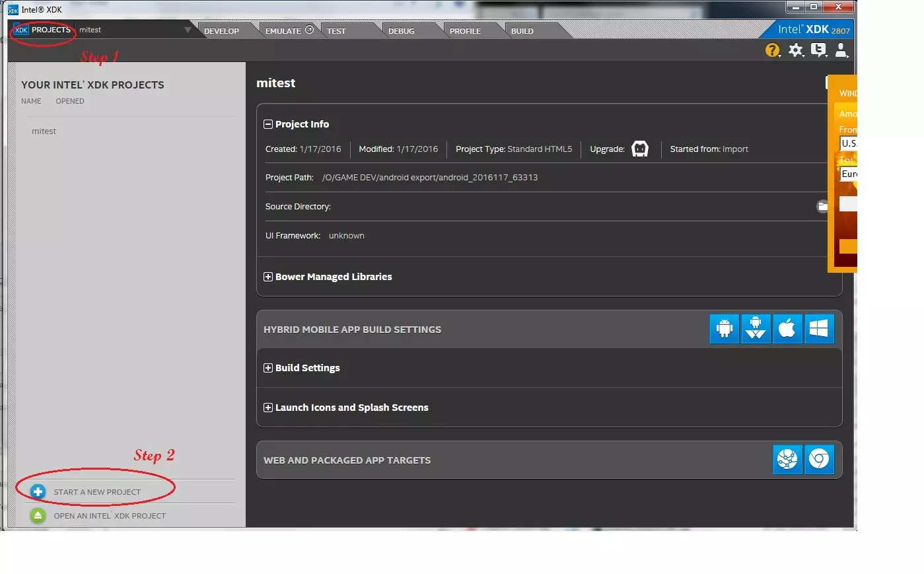Open the speech bubble feedback icon
924x574 pixels.
coord(818,50)
